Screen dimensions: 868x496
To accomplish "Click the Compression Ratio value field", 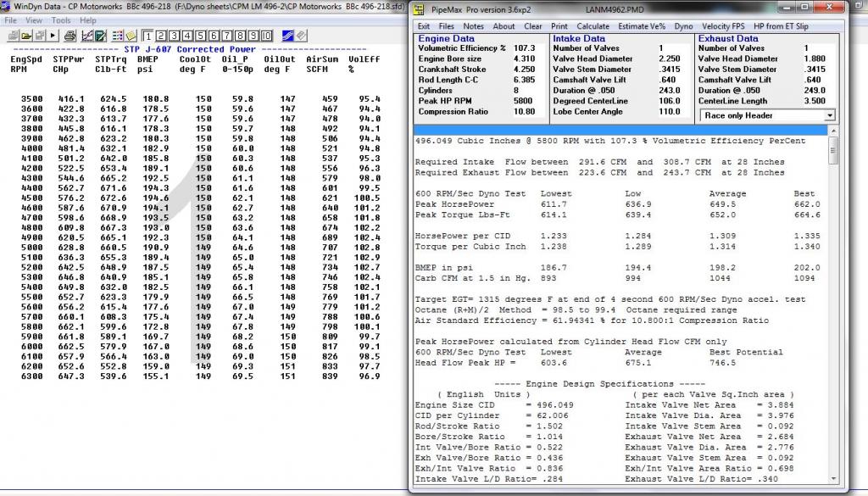I will (524, 111).
